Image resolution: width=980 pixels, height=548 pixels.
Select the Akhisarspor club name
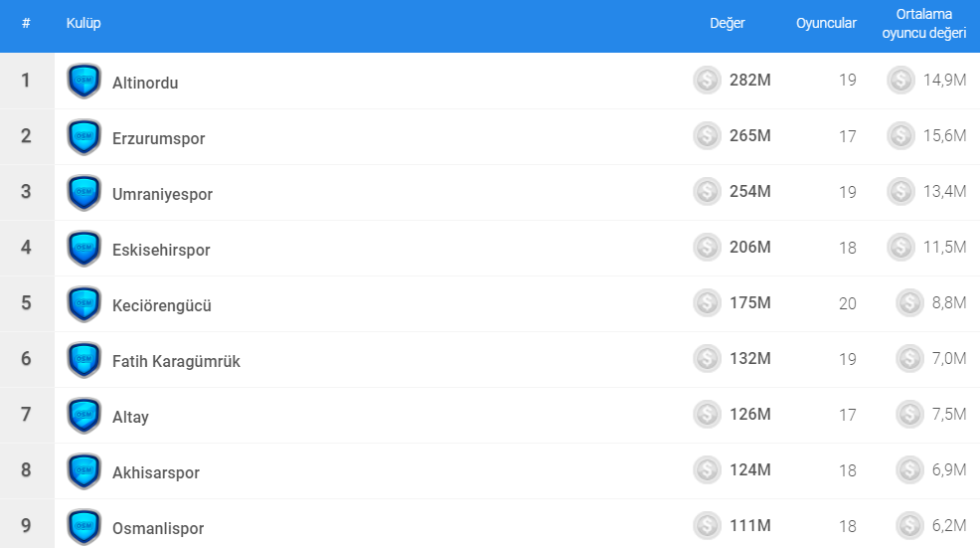point(156,472)
